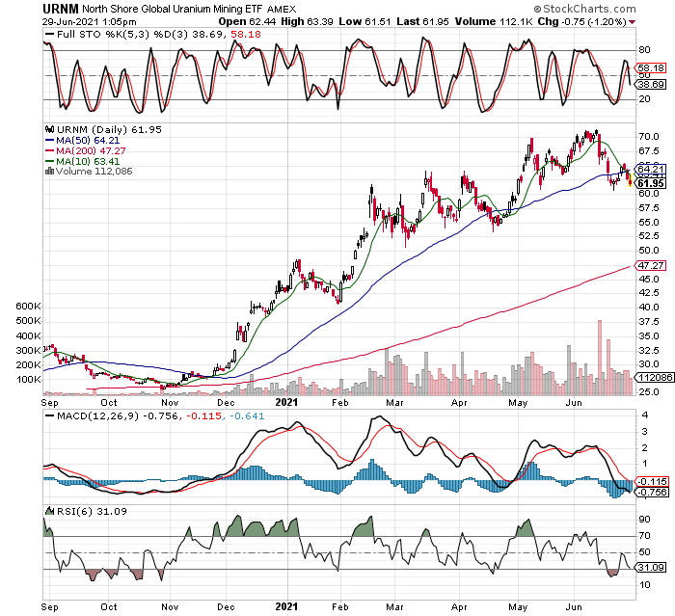Click the MA(10) 63.41 legend entry
Image resolution: width=675 pixels, height=616 pixels.
click(83, 161)
